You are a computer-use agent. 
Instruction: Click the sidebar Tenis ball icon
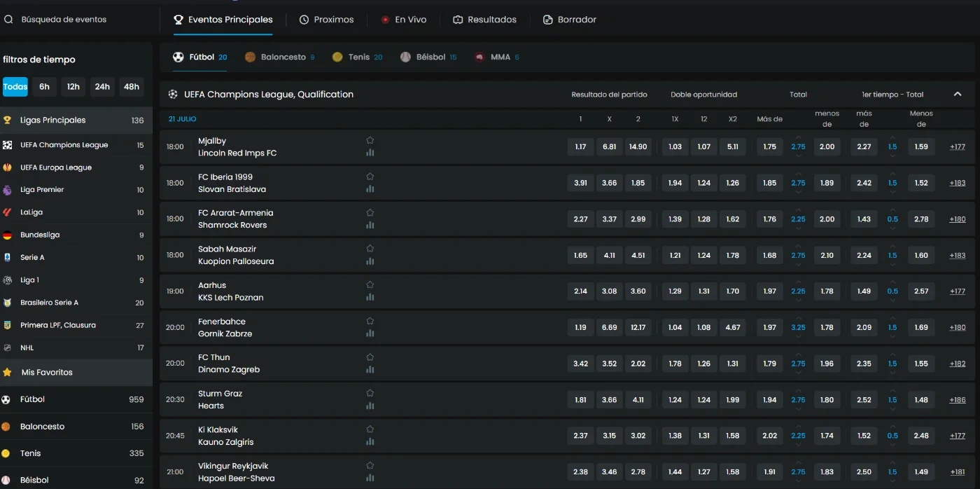tap(6, 453)
